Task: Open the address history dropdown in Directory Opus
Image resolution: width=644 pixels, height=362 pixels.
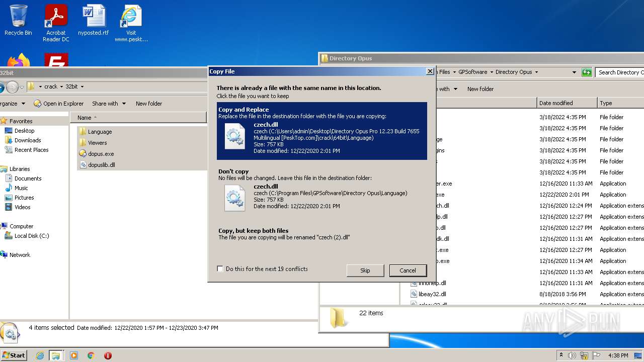Action: coord(574,72)
